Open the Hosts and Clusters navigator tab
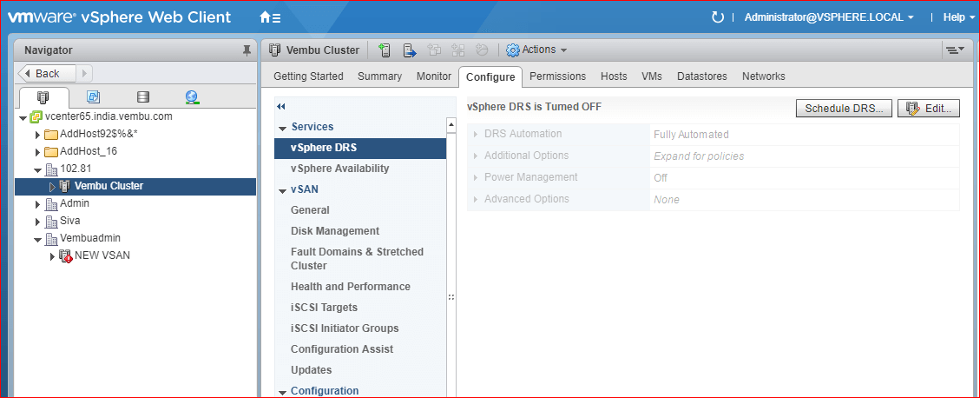The height and width of the screenshot is (398, 980). 43,97
